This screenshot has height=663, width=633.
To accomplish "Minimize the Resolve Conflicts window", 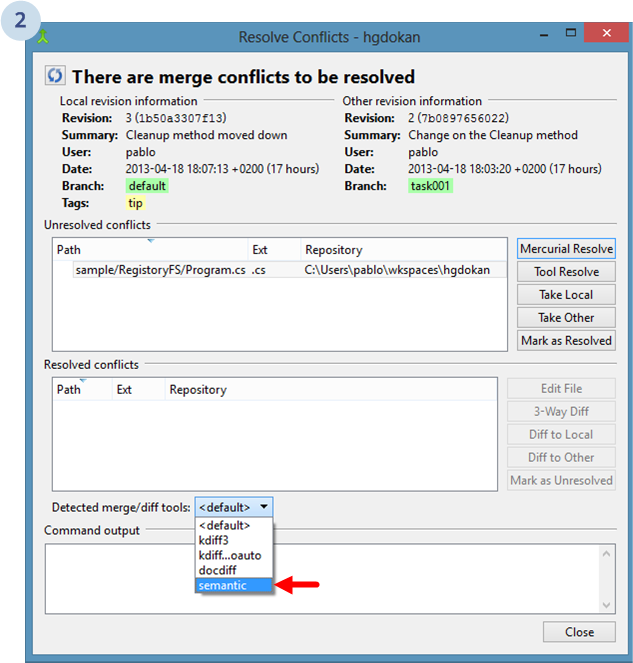I will (x=544, y=35).
